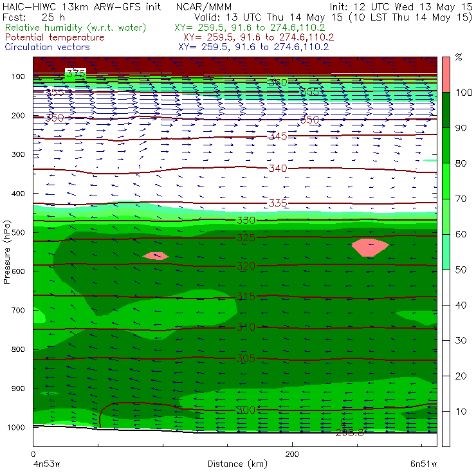Image resolution: width=476 pixels, height=476 pixels.
Task: Select the 'Init: 12 UTC Wed 13 May 15' text
Action: [401, 7]
